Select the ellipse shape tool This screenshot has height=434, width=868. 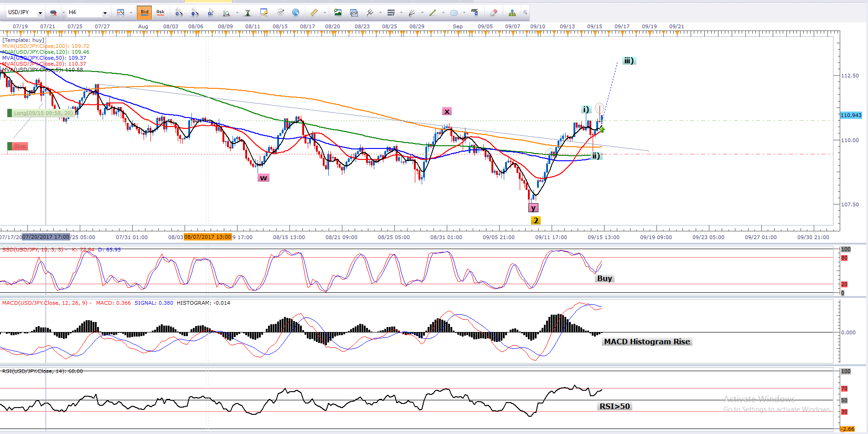(x=454, y=13)
